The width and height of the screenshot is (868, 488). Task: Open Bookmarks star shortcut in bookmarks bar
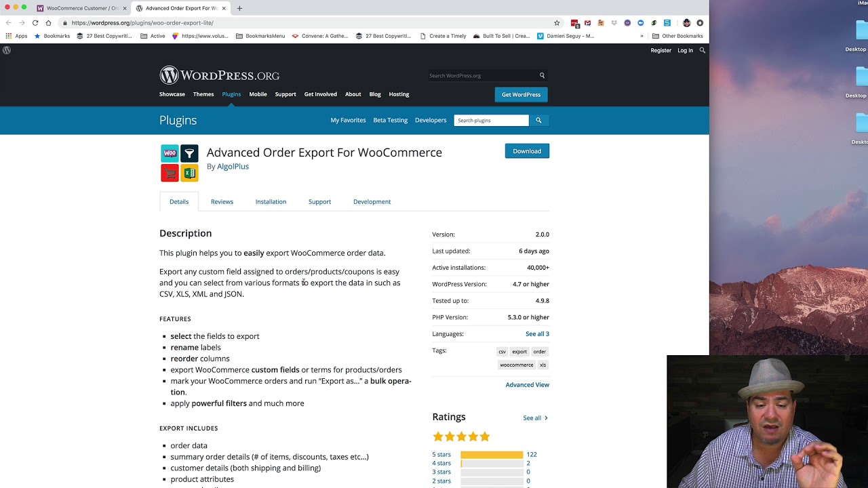[x=52, y=36]
